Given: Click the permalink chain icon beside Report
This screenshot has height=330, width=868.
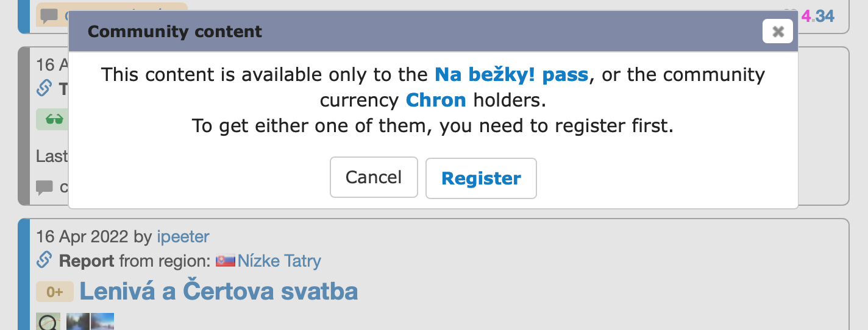Looking at the screenshot, I should pyautogui.click(x=44, y=261).
